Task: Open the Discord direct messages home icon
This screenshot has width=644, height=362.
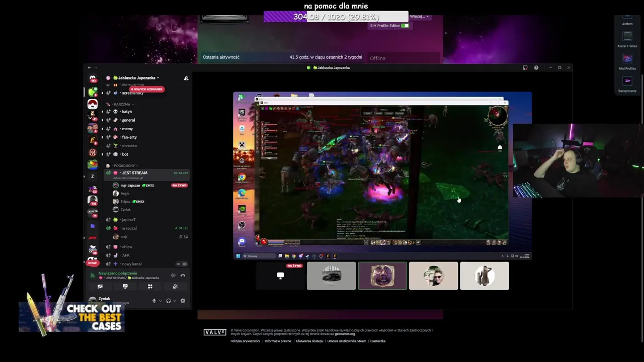Action: (x=93, y=79)
